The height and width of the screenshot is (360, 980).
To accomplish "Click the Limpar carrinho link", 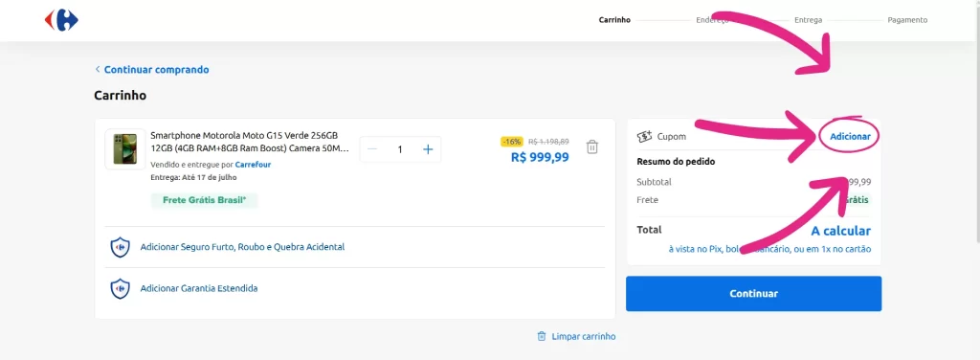I will coord(583,336).
